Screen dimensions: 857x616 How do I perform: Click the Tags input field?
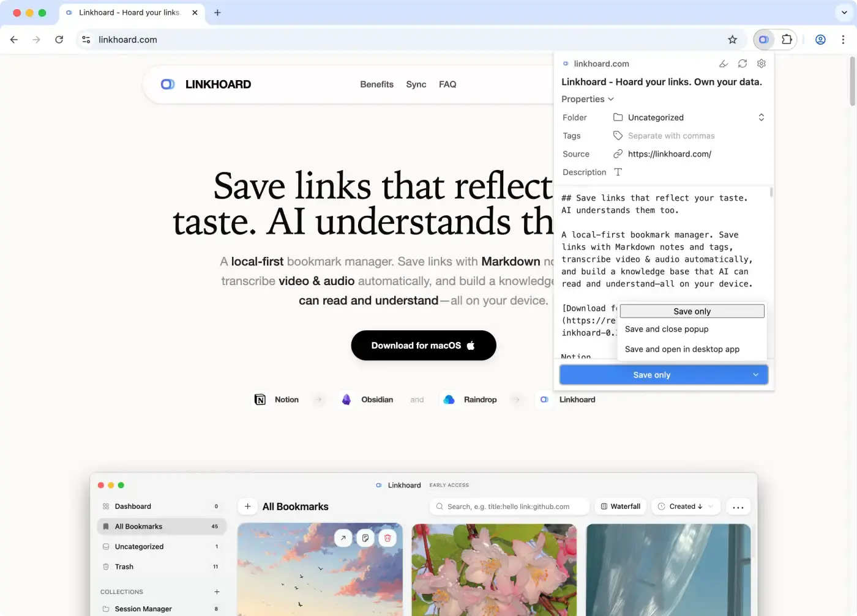click(689, 136)
